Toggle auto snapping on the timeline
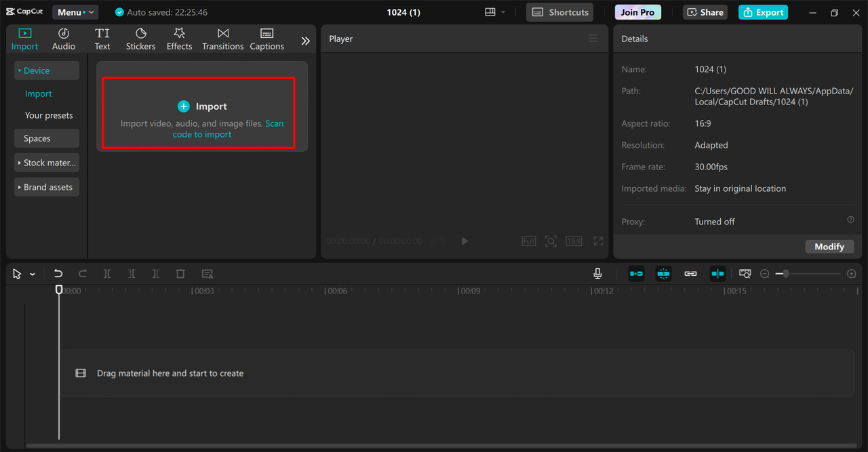868x452 pixels. click(x=663, y=274)
